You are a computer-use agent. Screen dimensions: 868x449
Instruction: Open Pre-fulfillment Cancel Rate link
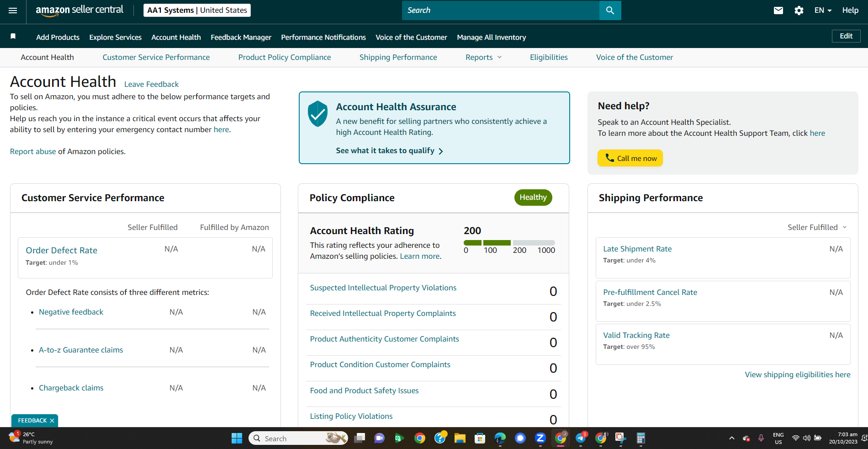tap(650, 292)
